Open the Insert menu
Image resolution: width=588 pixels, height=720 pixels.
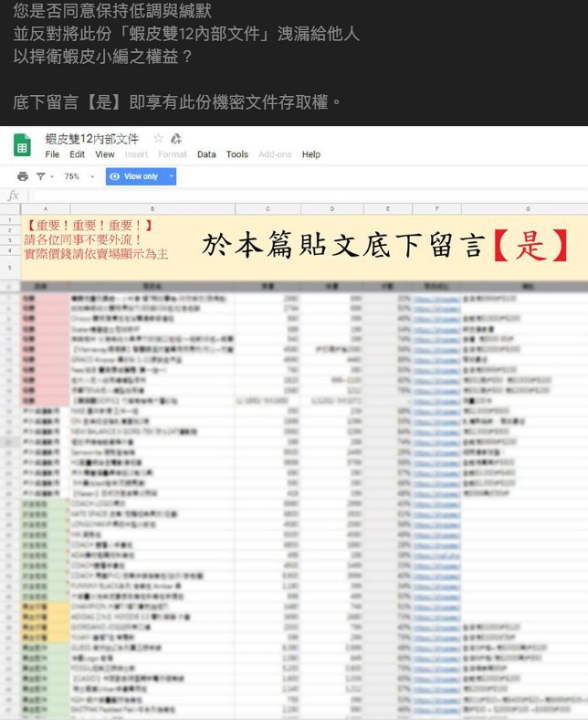[x=136, y=154]
